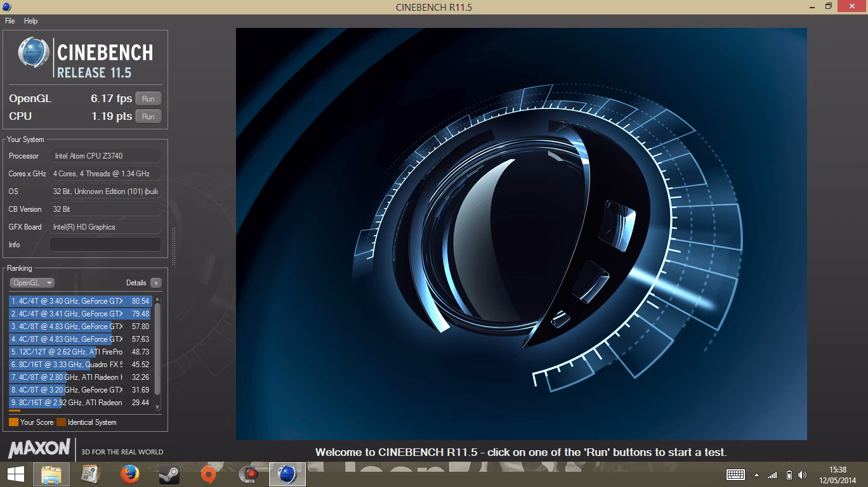Select ranking row 8, 4C/8T @ 3.20 GHz
Screen dimensions: 868x487
pyautogui.click(x=81, y=390)
